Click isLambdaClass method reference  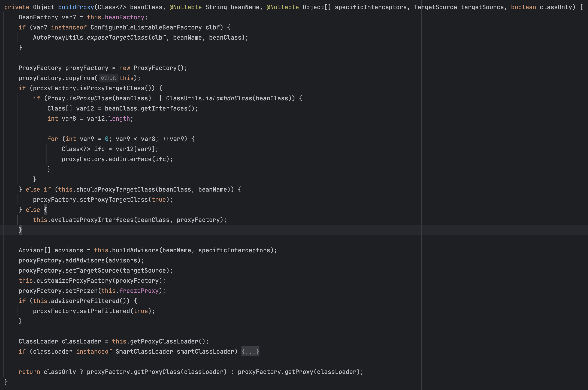[229, 98]
